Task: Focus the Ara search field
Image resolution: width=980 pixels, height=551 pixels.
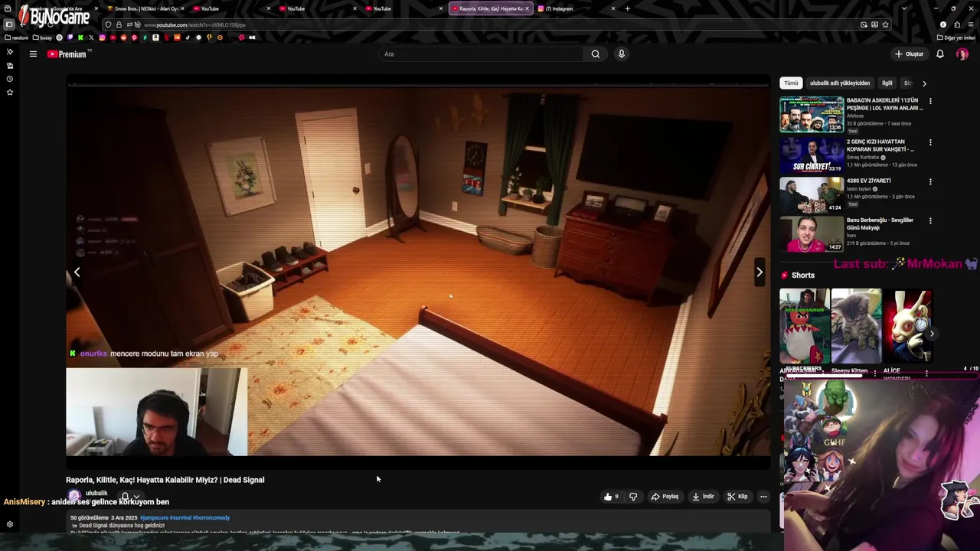Action: 481,54
